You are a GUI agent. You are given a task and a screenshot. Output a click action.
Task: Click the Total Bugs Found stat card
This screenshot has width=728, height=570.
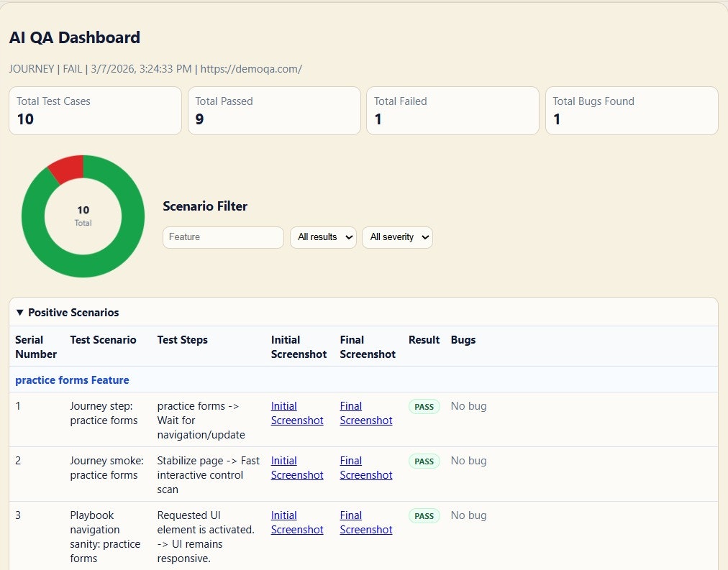[631, 111]
